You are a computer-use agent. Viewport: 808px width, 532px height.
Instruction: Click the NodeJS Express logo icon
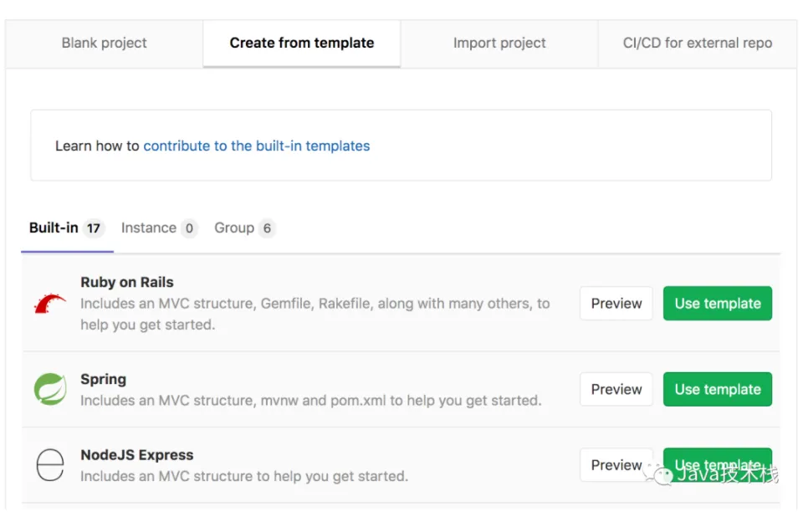click(50, 465)
